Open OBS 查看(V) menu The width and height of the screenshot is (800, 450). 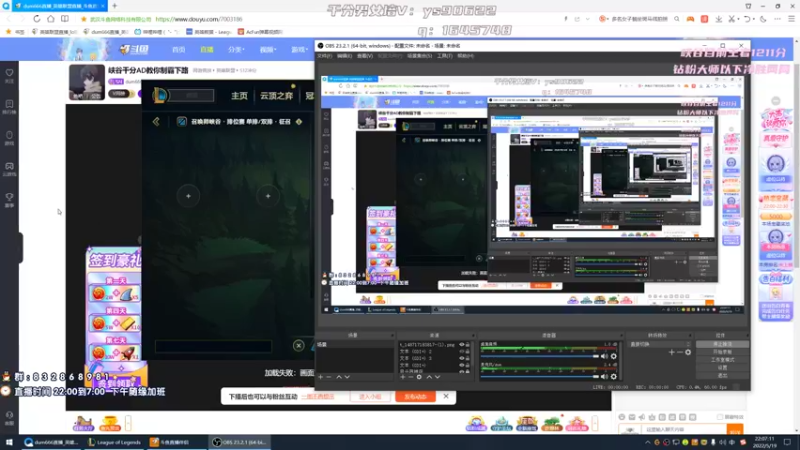click(365, 56)
